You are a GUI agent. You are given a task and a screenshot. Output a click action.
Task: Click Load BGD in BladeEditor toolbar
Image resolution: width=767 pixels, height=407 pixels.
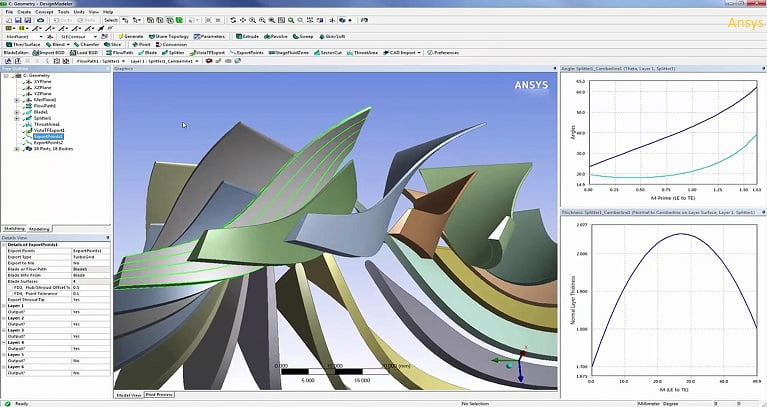point(84,52)
